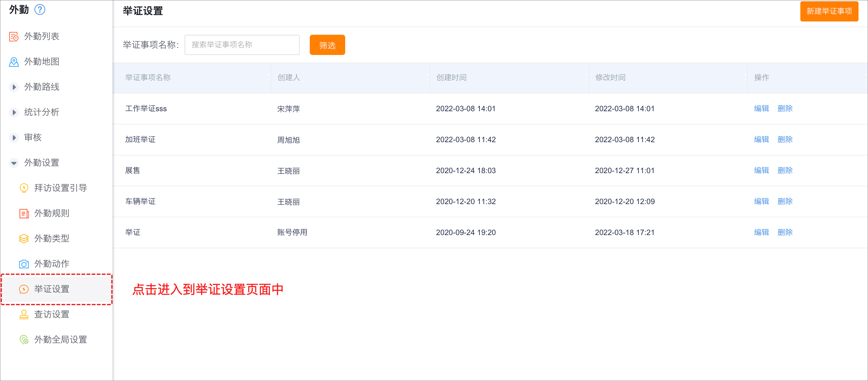Image resolution: width=868 pixels, height=381 pixels.
Task: Click the 筛选 filter button
Action: point(327,45)
